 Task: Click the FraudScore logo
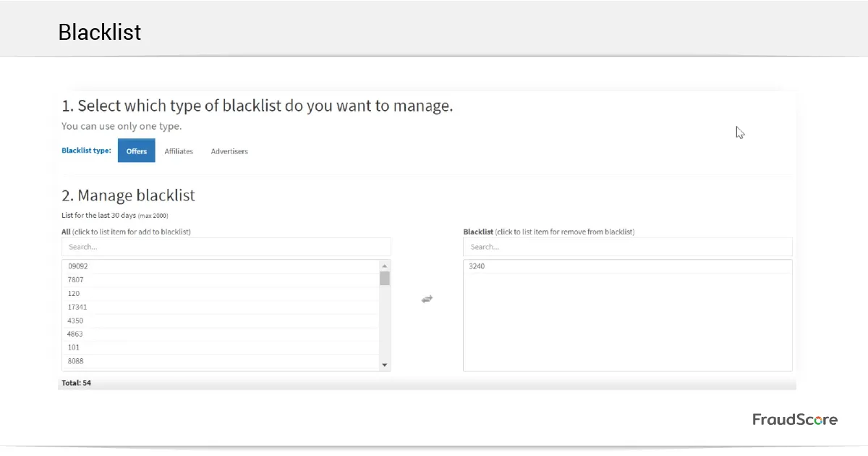[794, 420]
